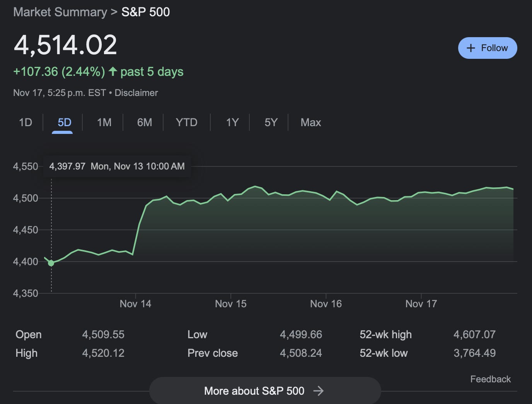This screenshot has width=532, height=404.
Task: Show the Max range chart
Action: coord(311,123)
